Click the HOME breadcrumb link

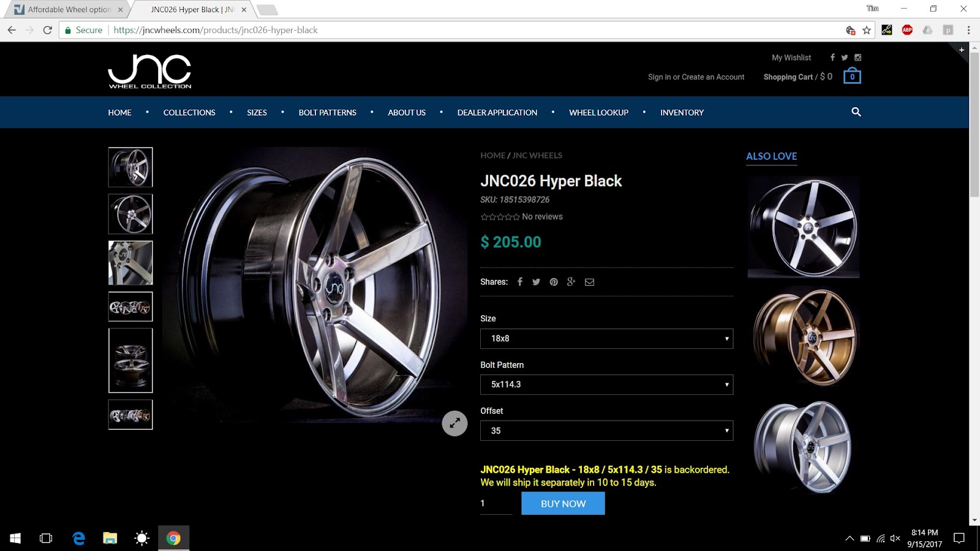click(493, 156)
